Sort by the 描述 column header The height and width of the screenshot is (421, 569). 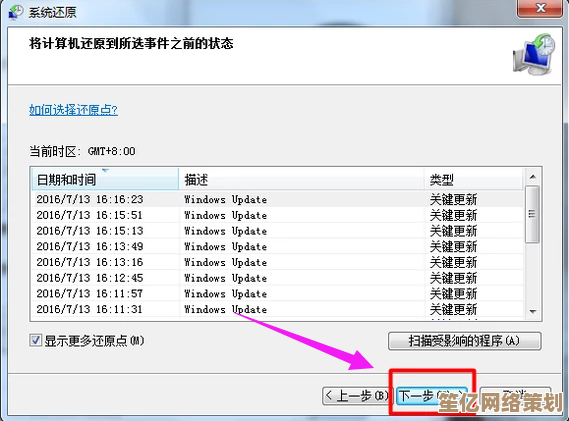[302, 179]
